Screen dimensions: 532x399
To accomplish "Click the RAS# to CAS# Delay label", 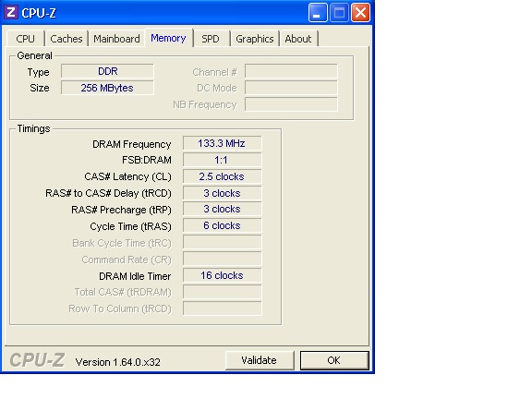I will [109, 193].
